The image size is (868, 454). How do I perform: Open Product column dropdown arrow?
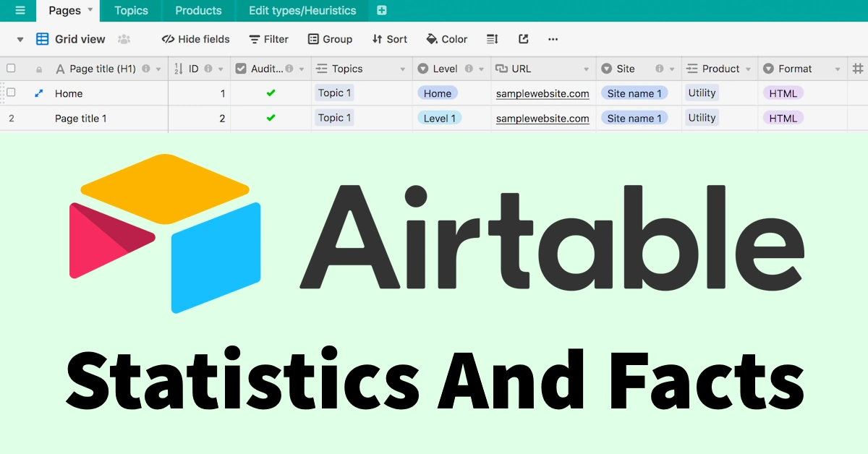pyautogui.click(x=749, y=69)
